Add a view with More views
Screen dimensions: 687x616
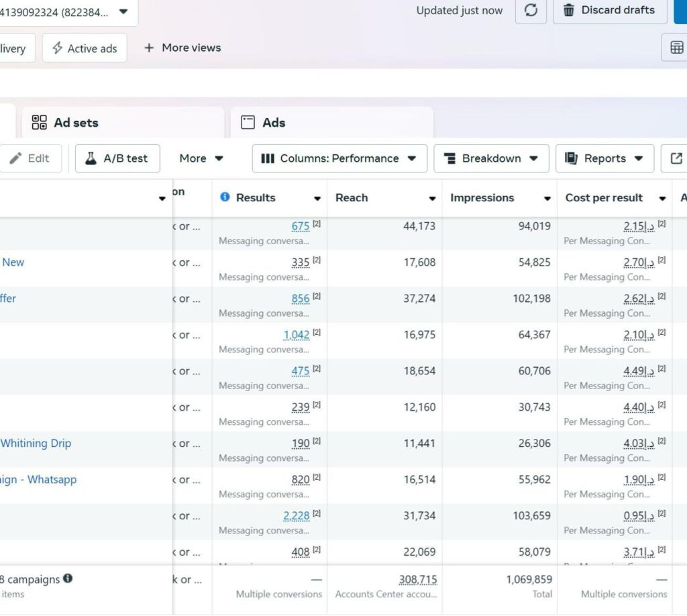pyautogui.click(x=182, y=48)
